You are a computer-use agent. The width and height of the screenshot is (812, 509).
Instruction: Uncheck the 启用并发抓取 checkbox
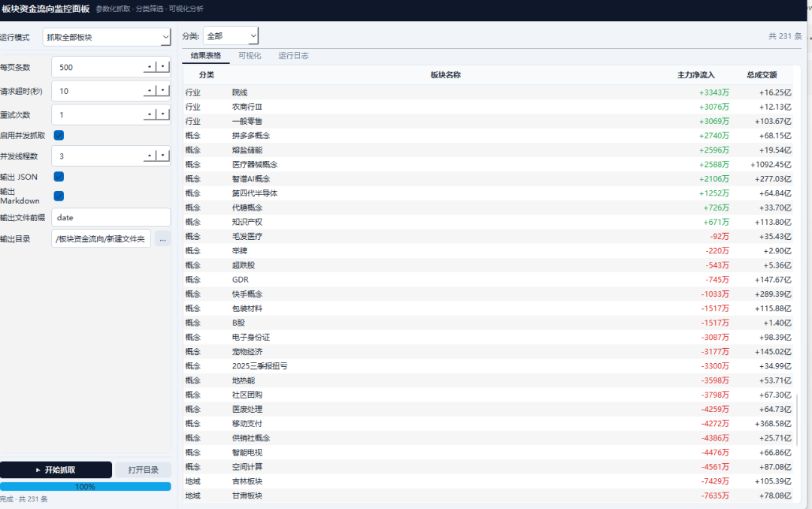coord(58,135)
